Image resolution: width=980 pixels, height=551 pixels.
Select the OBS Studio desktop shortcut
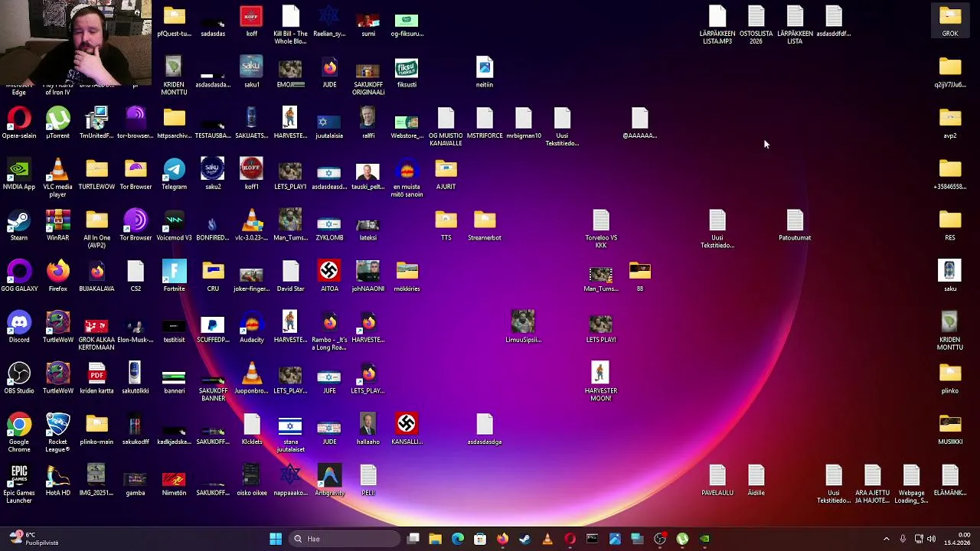pos(19,378)
